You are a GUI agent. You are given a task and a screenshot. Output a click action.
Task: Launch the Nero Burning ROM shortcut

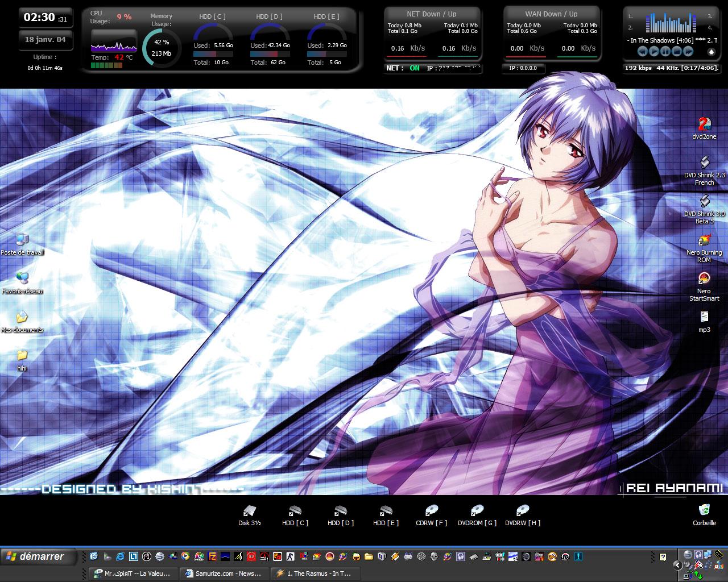click(x=704, y=241)
